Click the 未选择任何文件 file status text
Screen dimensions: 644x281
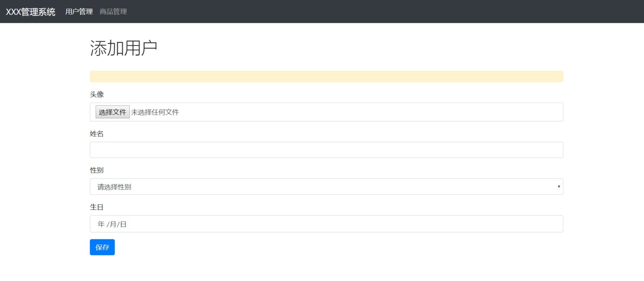coord(155,112)
